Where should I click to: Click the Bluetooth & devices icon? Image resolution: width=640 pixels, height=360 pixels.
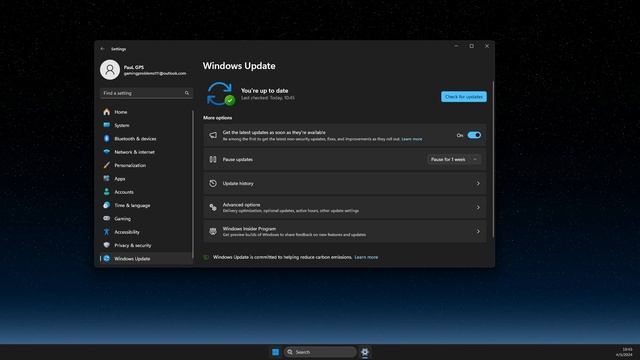coord(107,138)
